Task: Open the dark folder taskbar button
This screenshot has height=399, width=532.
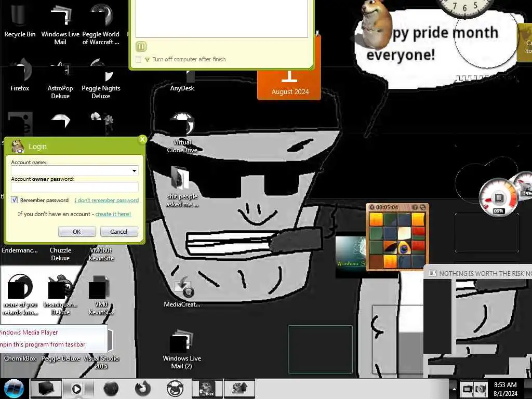Action: 46,389
